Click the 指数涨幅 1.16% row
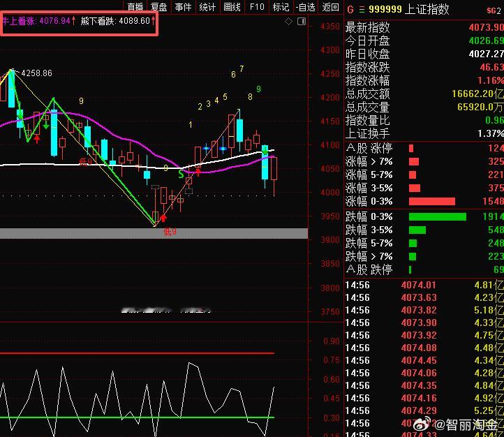Screen dimensions: 504x437 tap(424, 80)
